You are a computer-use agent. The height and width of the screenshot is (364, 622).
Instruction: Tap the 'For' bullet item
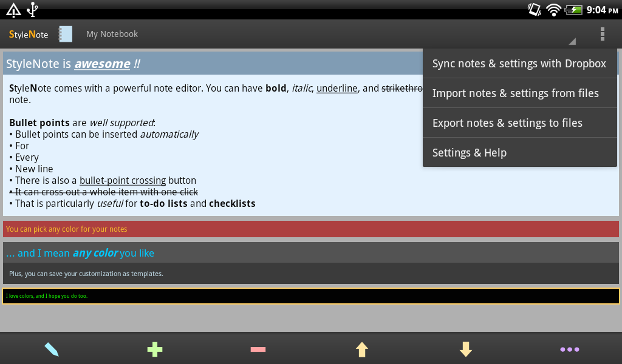[x=19, y=146]
